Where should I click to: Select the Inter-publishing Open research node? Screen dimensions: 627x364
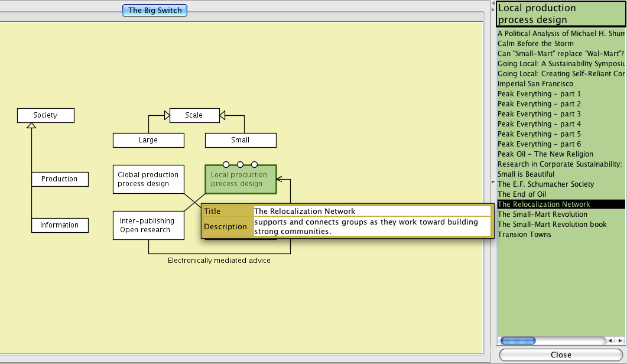click(148, 225)
